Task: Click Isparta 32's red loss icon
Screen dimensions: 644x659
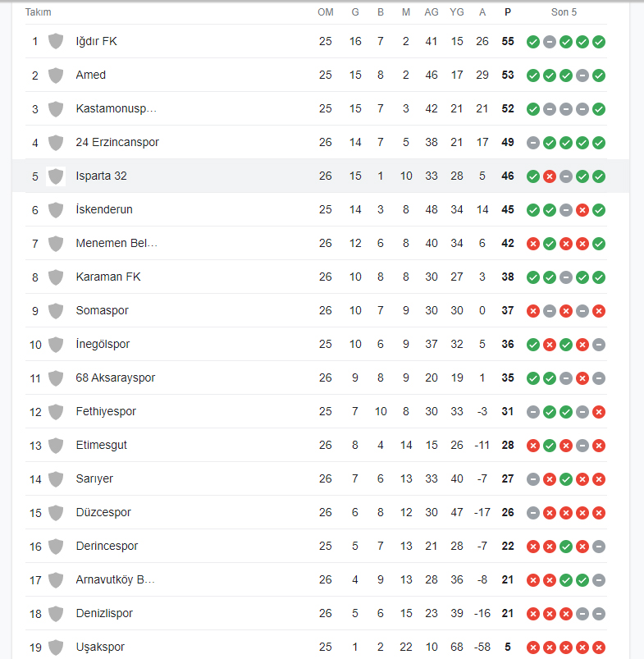Action: 550,176
